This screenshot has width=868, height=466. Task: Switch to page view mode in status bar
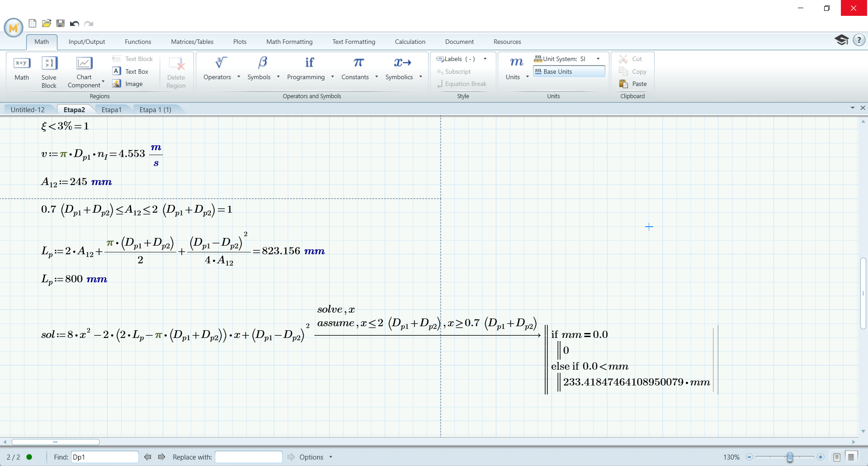coord(837,457)
